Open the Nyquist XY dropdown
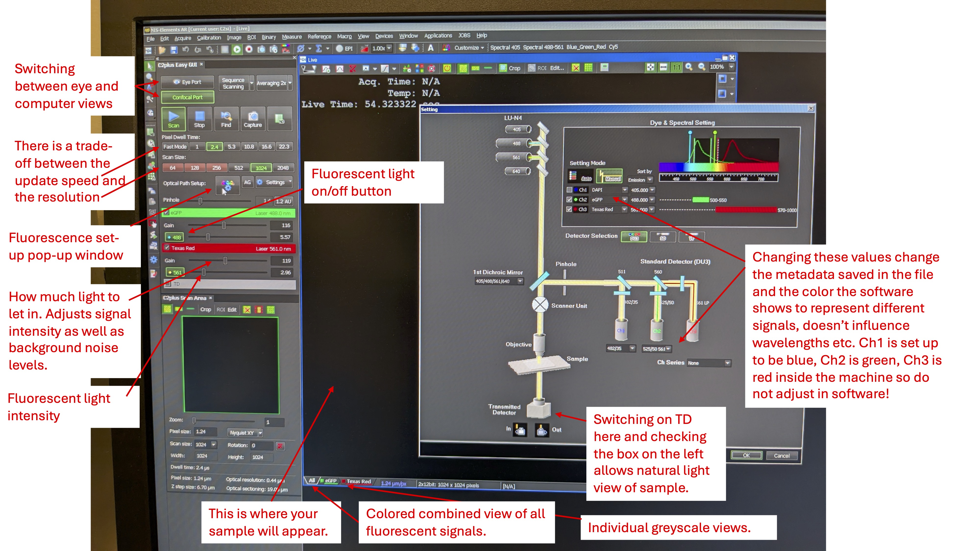This screenshot has width=980, height=551. pyautogui.click(x=260, y=433)
